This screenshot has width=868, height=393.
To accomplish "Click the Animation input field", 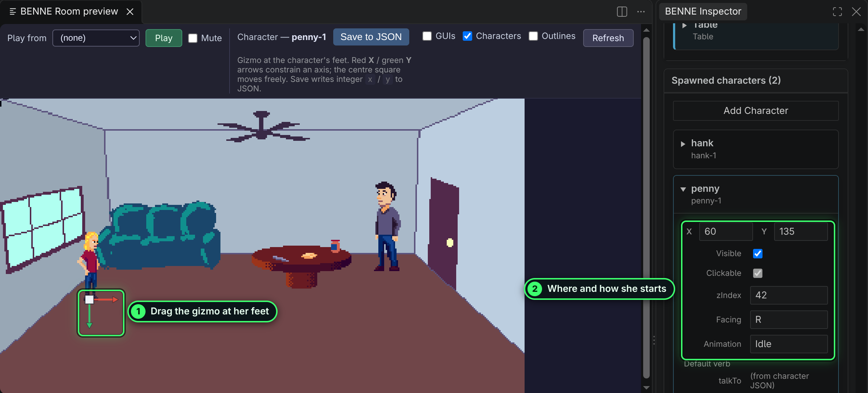I will tap(789, 344).
